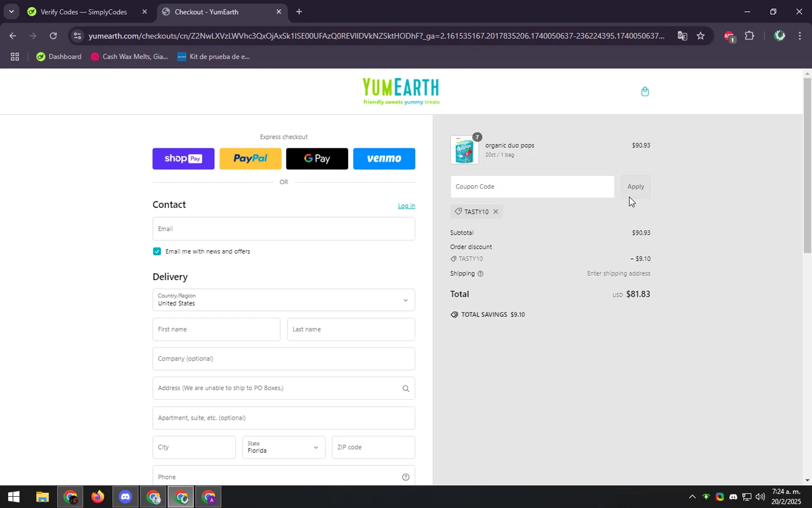Viewport: 812px width, 508px height.
Task: Pay with the Venmo button
Action: [x=384, y=159]
